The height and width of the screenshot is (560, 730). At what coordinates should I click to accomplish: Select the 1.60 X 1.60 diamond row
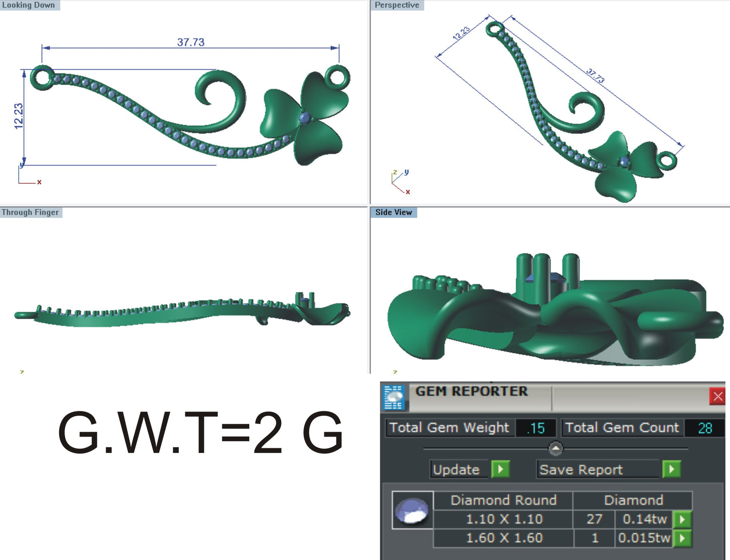[504, 538]
